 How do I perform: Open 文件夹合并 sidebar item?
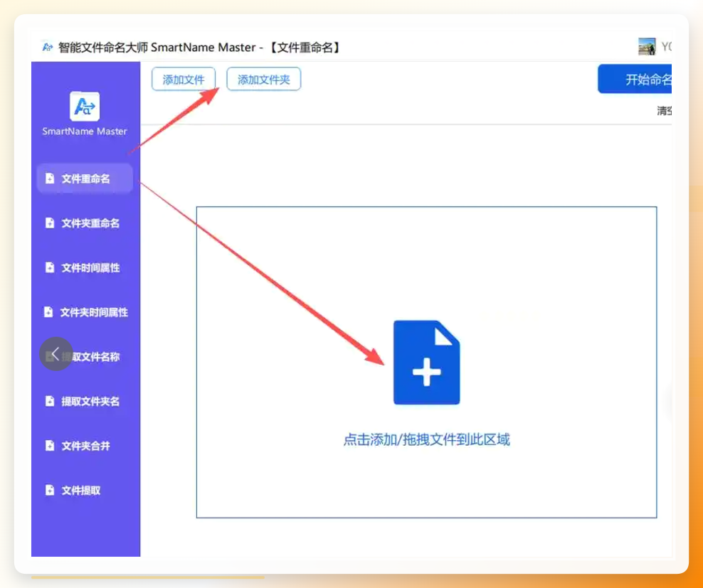point(85,446)
